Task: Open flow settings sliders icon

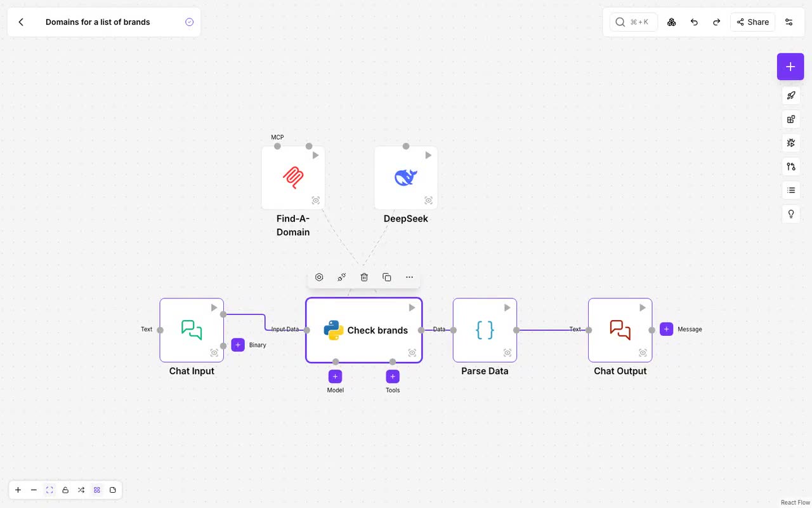Action: click(x=789, y=22)
